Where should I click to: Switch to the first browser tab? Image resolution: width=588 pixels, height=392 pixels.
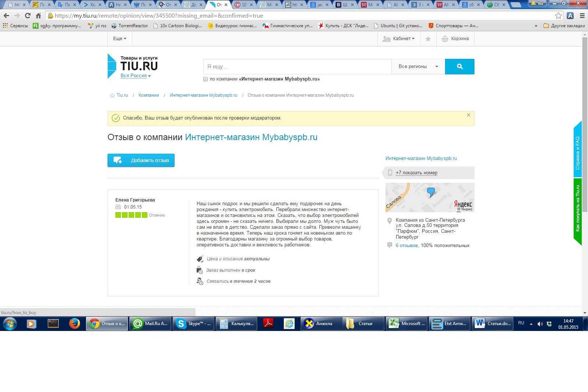17,5
